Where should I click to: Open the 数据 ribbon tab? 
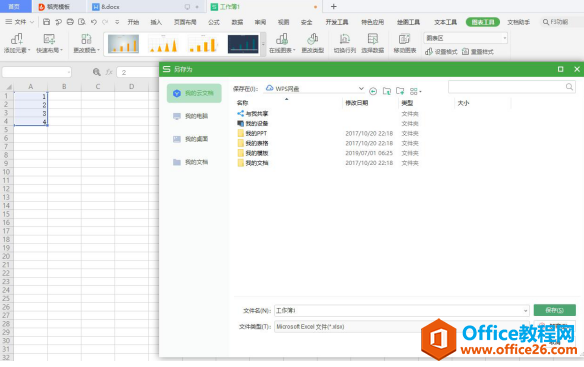tap(237, 22)
